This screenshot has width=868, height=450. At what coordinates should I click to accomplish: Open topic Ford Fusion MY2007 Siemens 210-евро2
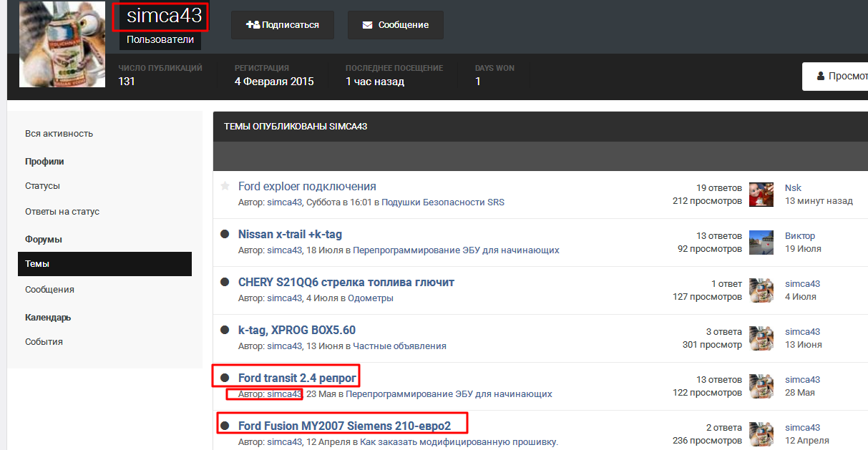pos(344,426)
